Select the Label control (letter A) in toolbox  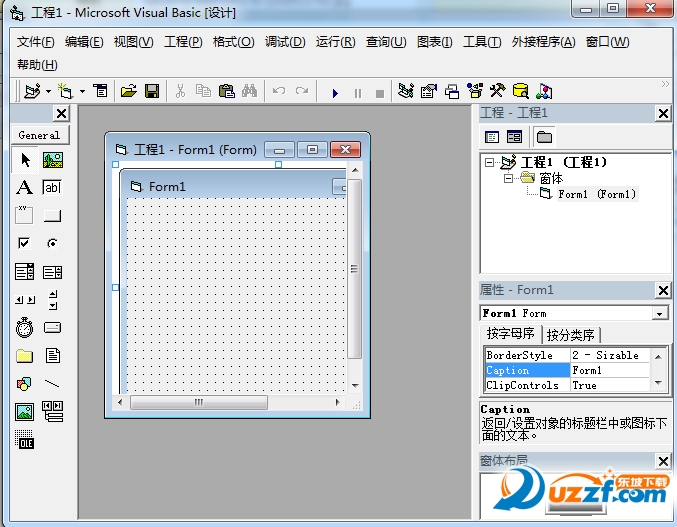[24, 187]
